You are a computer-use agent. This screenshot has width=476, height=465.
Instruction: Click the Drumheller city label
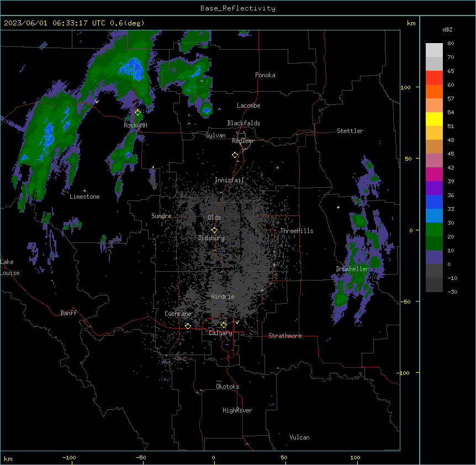[352, 269]
